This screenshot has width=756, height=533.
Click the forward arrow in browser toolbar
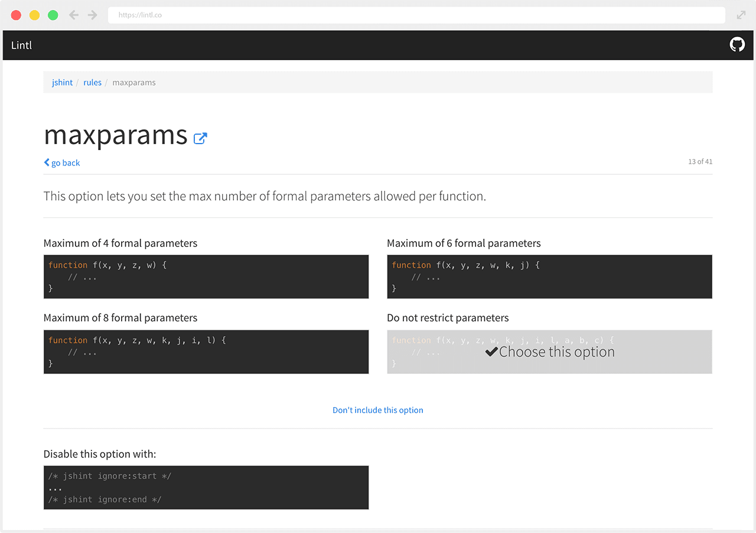point(92,15)
